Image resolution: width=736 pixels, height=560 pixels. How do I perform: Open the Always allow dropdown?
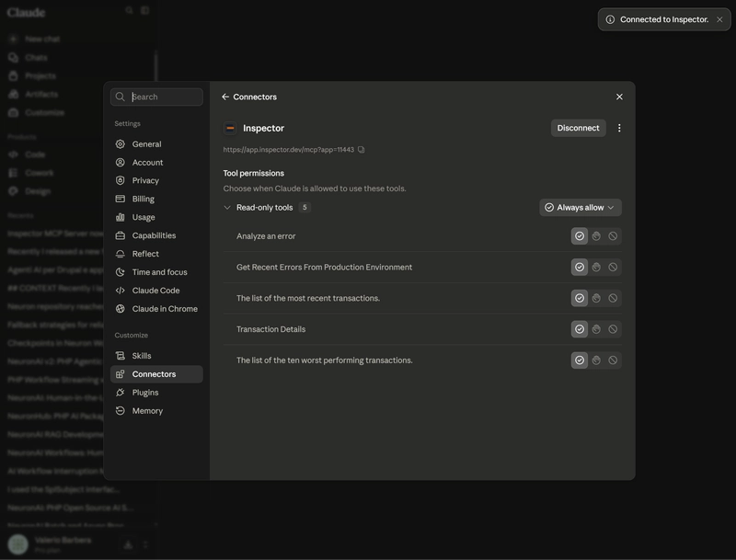tap(581, 207)
